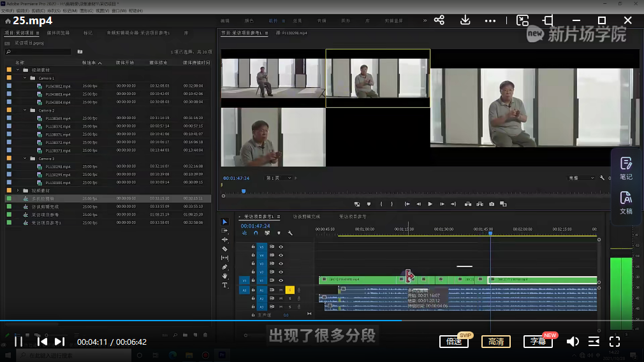Click the timeline Add Marker icon
This screenshot has width=644, height=362.
click(279, 233)
